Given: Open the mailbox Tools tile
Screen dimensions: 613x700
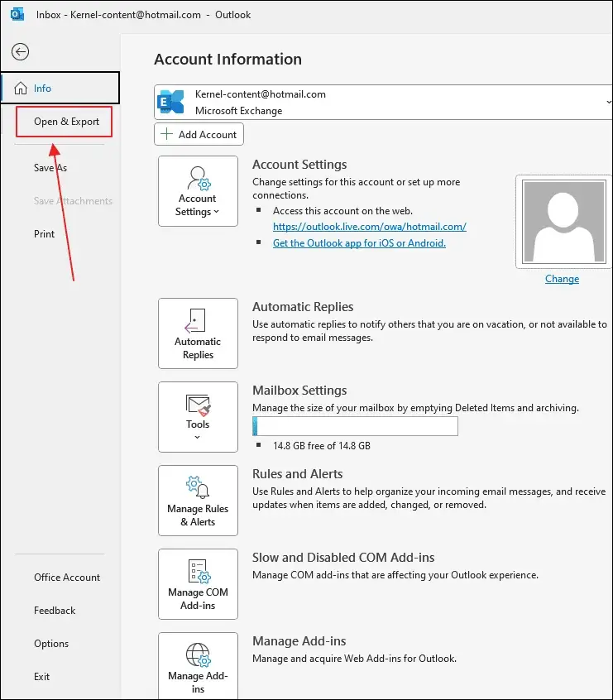Looking at the screenshot, I should click(198, 417).
